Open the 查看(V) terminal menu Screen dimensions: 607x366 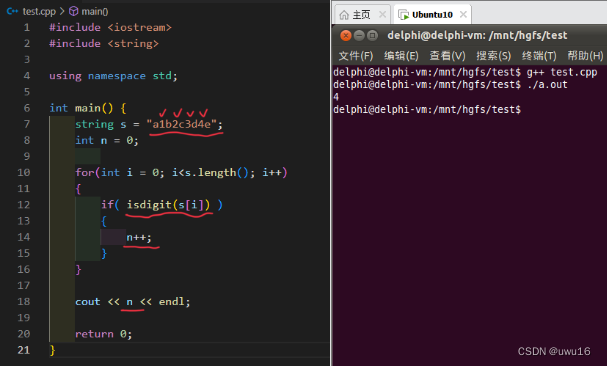coord(447,56)
